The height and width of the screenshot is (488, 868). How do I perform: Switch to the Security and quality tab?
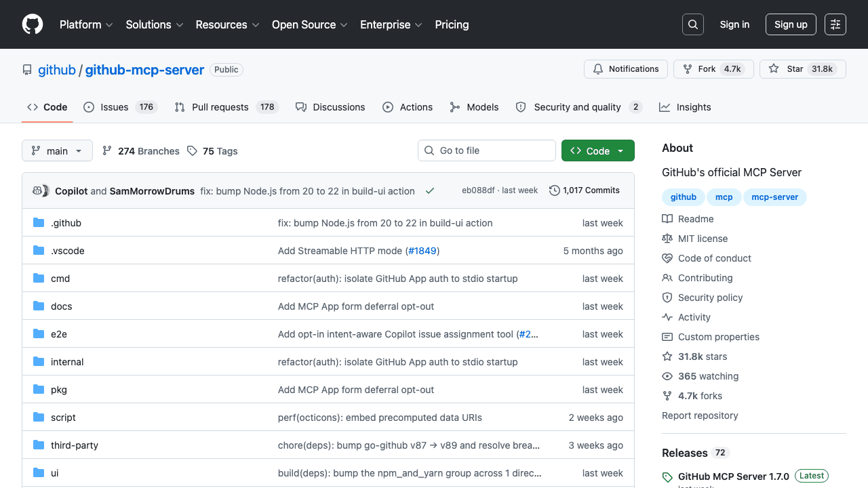pos(578,107)
